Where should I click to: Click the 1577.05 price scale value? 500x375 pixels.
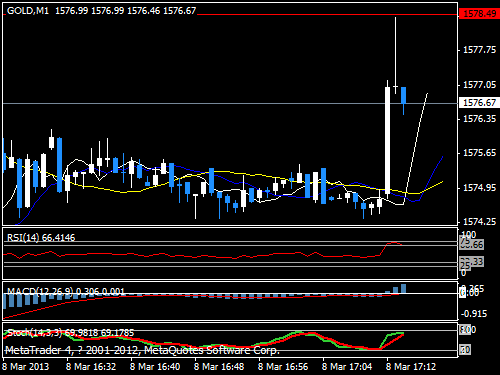(480, 85)
